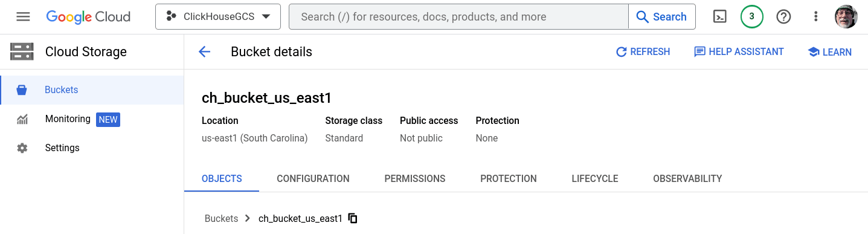868x234 pixels.
Task: Copy bucket name ch_bucket_us_east1 to clipboard
Action: coord(353,218)
